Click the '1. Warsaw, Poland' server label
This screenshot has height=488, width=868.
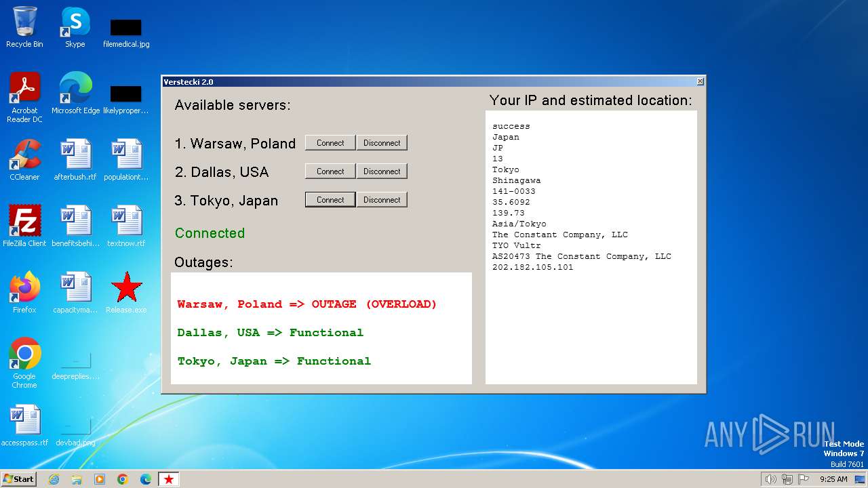(235, 144)
